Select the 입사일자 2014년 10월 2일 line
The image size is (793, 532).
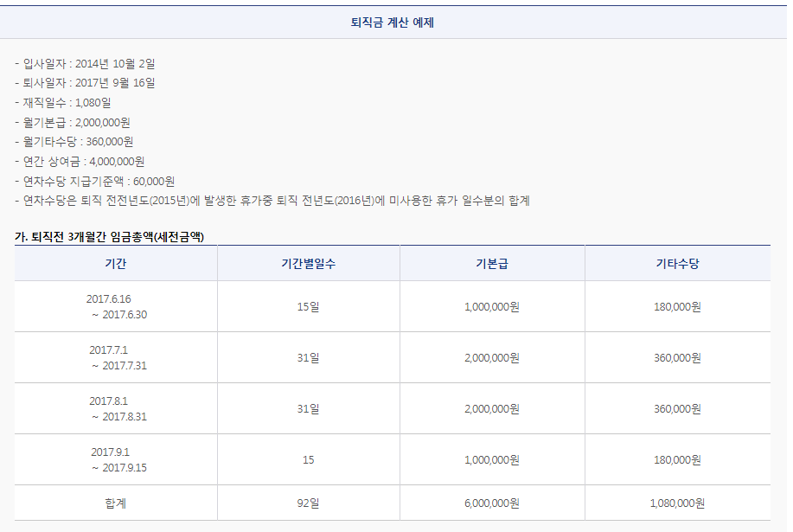(x=85, y=64)
